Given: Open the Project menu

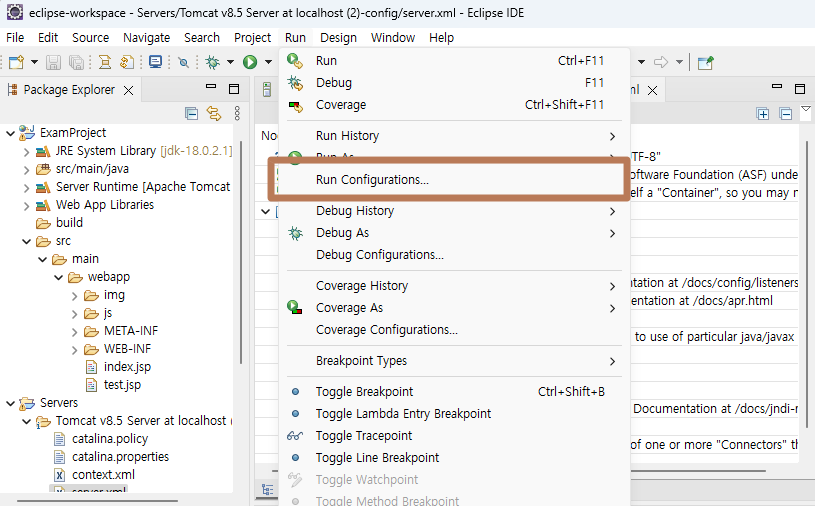Looking at the screenshot, I should tap(252, 37).
